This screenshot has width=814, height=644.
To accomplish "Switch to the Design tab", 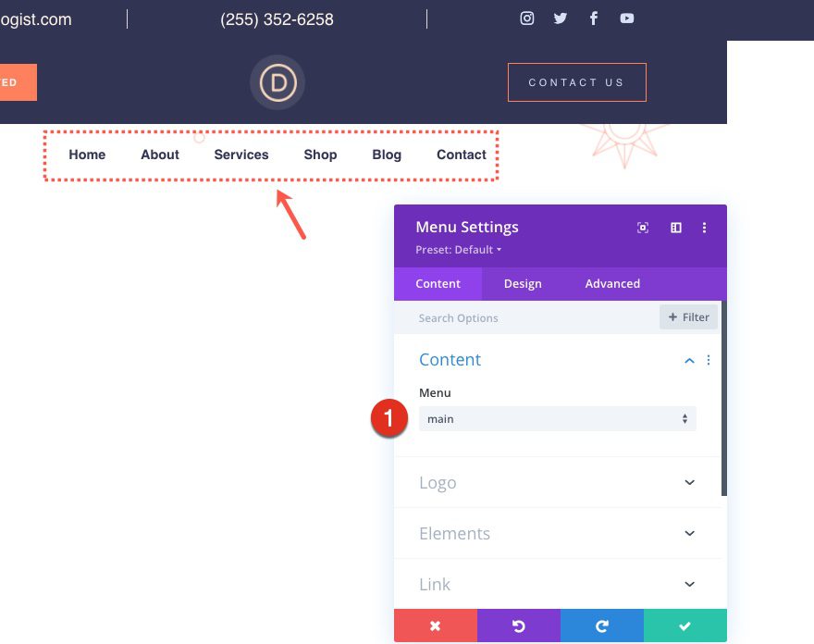I will (x=523, y=283).
